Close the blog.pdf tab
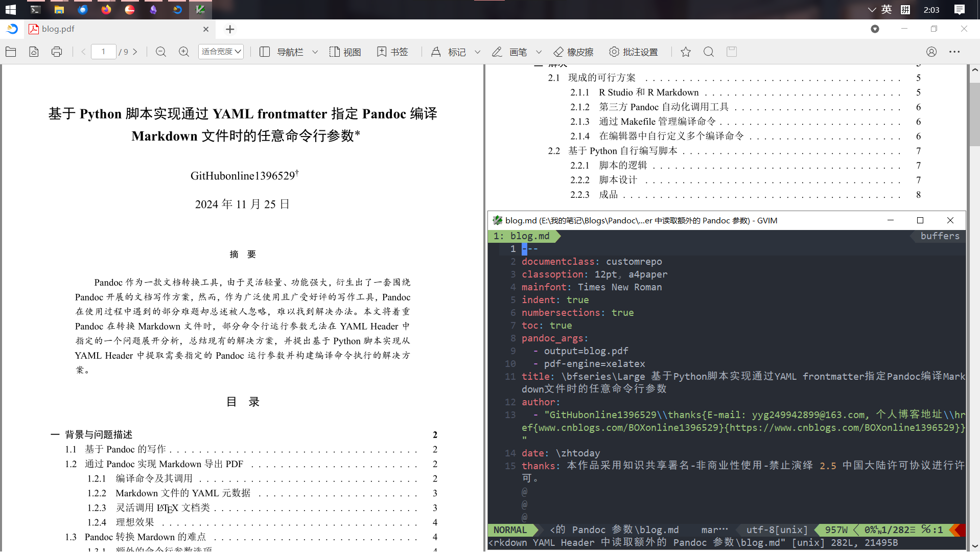The width and height of the screenshot is (980, 552). point(205,29)
